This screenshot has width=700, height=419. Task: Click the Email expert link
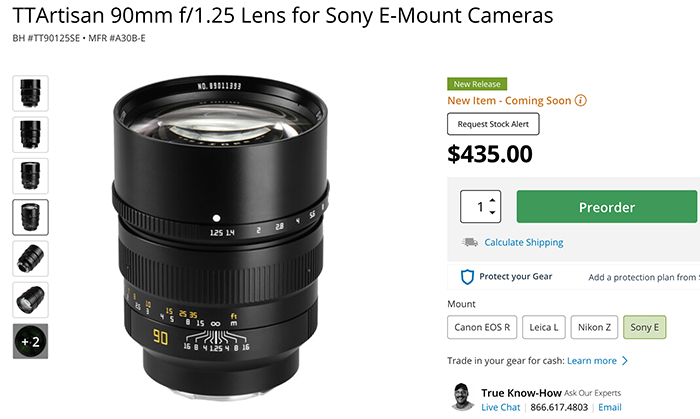tap(610, 407)
